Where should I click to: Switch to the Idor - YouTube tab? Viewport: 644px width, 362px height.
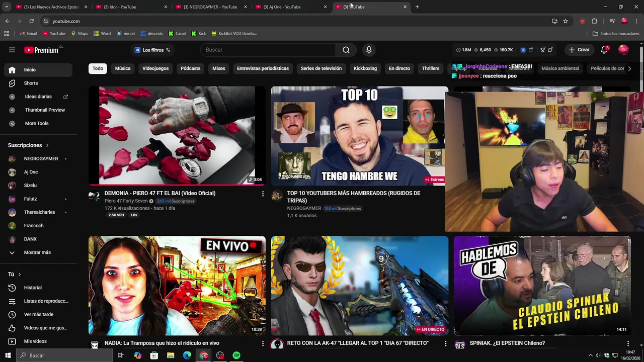(131, 7)
